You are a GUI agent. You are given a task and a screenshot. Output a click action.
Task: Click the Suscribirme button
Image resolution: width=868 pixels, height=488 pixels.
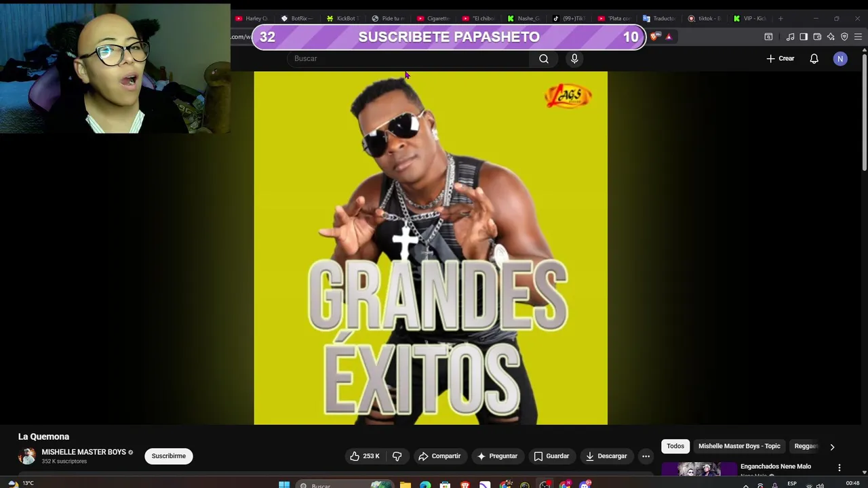169,456
